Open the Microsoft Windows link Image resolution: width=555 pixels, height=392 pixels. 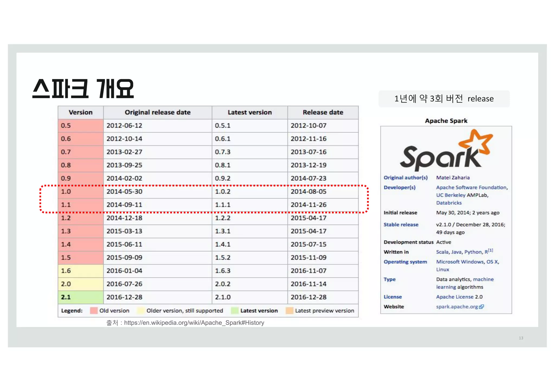460,262
